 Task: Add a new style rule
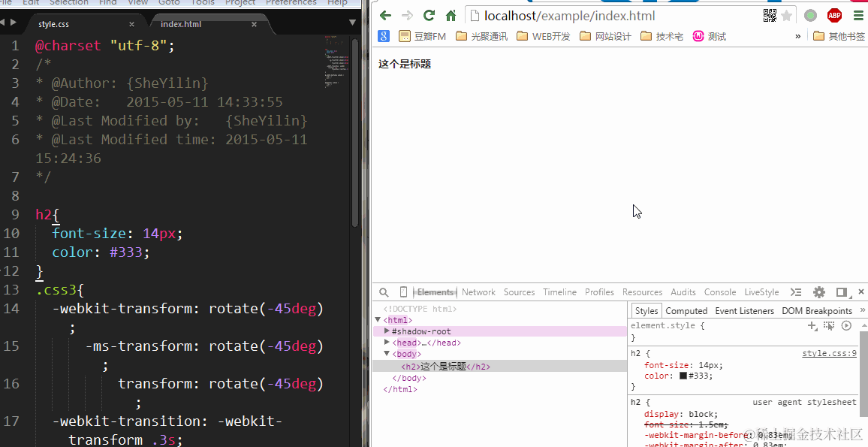tap(812, 326)
